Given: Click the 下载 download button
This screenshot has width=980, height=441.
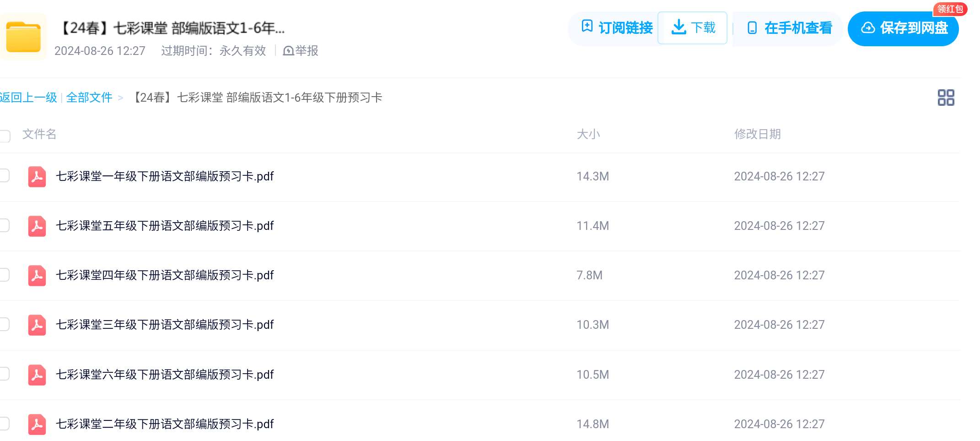Looking at the screenshot, I should (x=692, y=28).
